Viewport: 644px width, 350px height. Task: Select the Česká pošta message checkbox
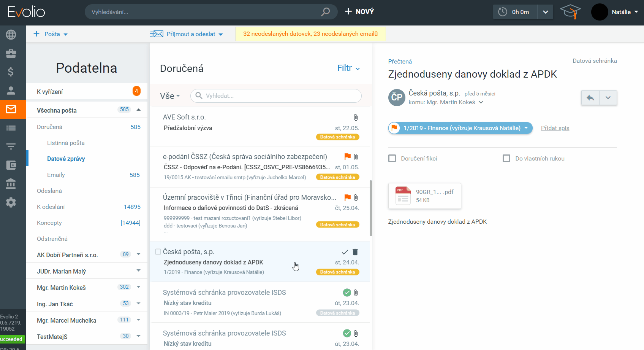coord(158,252)
